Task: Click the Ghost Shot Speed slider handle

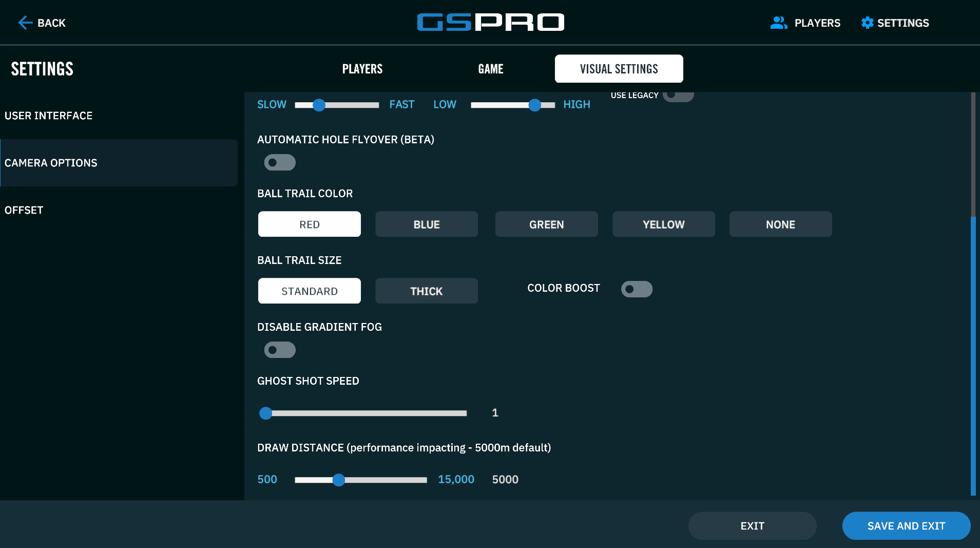Action: [265, 413]
